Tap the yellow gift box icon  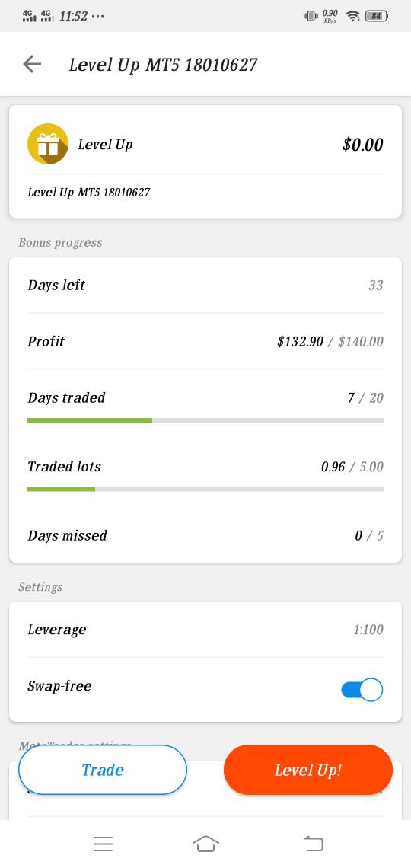48,144
